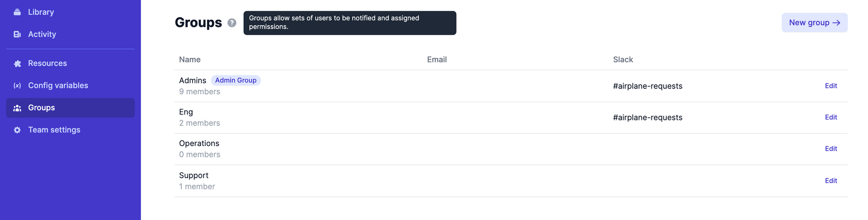Image resolution: width=868 pixels, height=220 pixels.
Task: Click the help question mark beside the Groups heading
Action: [x=232, y=23]
